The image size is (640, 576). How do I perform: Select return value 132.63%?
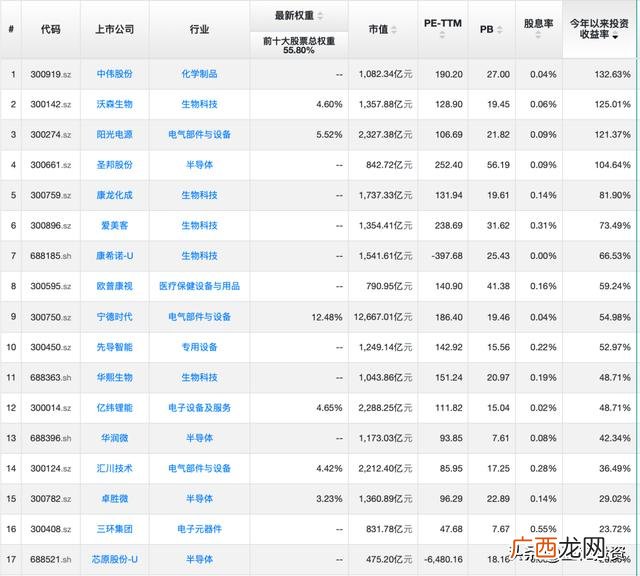click(612, 74)
